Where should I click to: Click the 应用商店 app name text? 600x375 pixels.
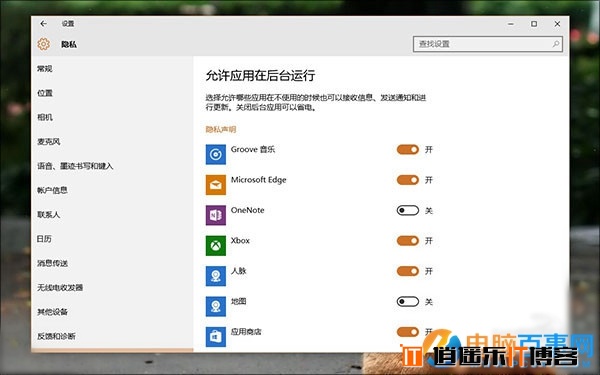click(x=246, y=332)
